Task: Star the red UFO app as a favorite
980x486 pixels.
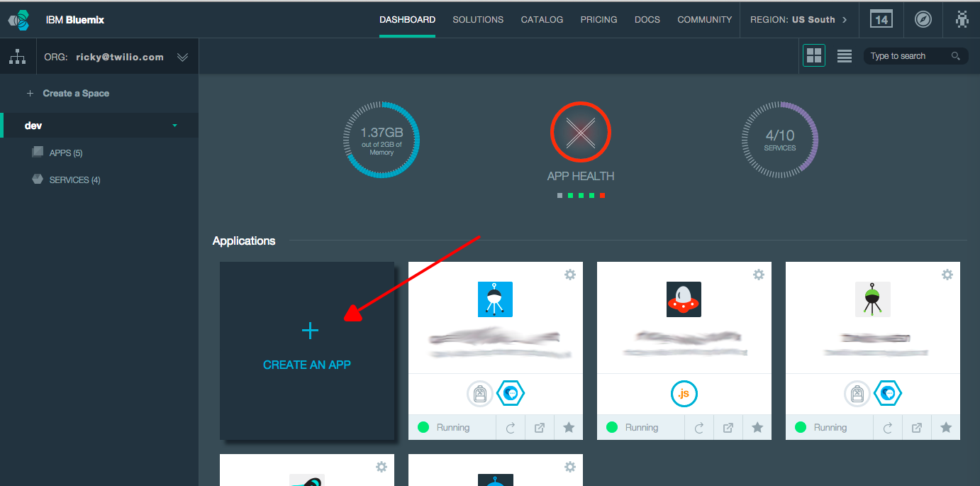Action: pos(757,428)
